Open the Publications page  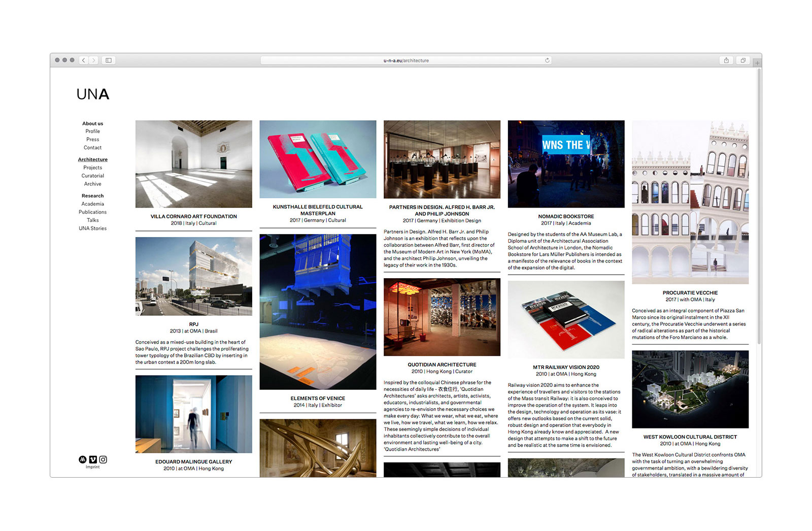[93, 212]
